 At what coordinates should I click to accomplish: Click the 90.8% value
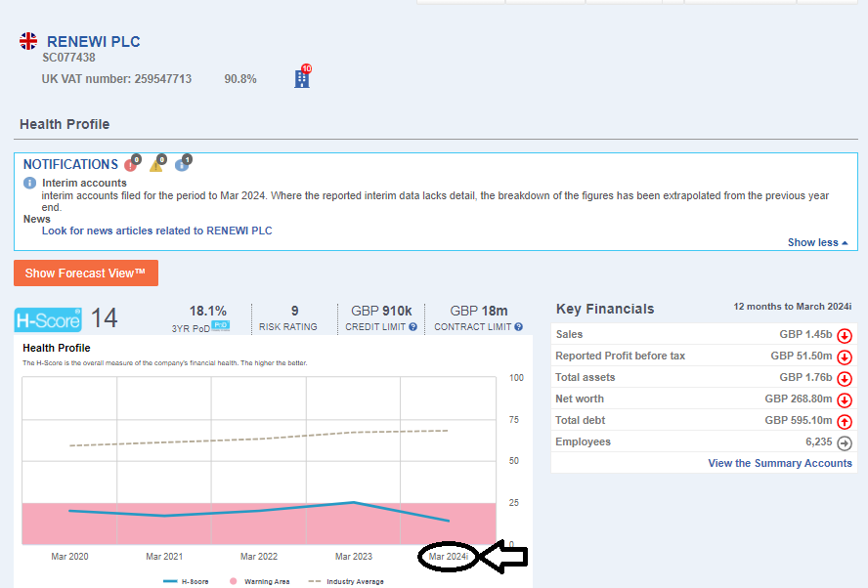coord(240,79)
